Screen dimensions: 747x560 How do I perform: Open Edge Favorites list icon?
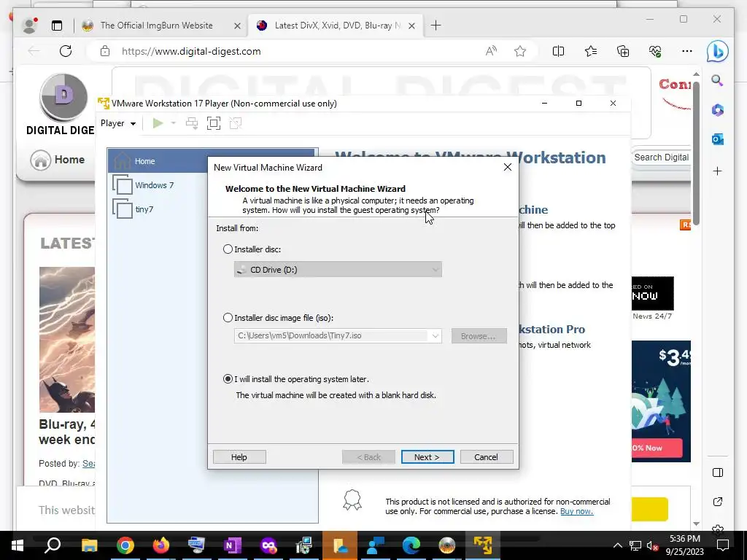pyautogui.click(x=591, y=51)
